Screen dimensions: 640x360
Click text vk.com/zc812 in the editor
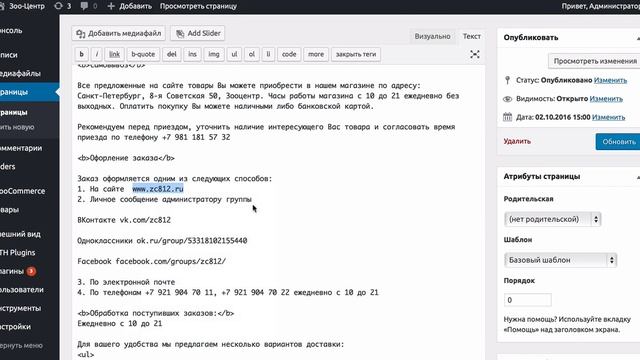[145, 220]
